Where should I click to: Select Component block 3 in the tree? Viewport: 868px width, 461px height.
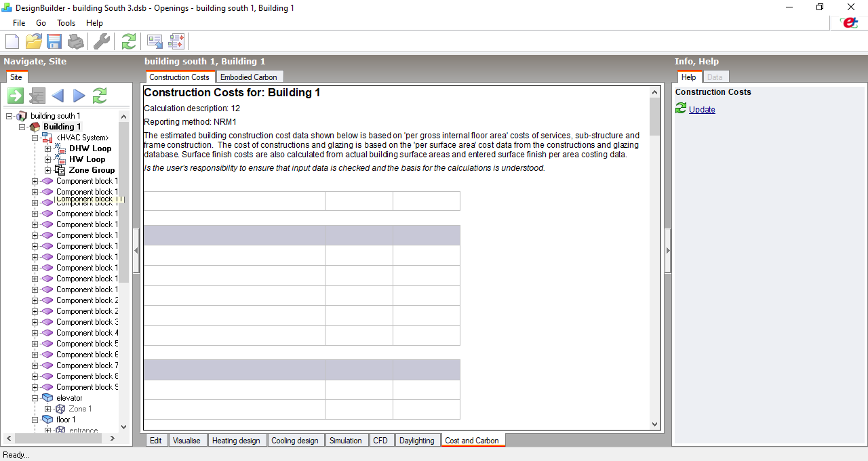[x=87, y=322]
